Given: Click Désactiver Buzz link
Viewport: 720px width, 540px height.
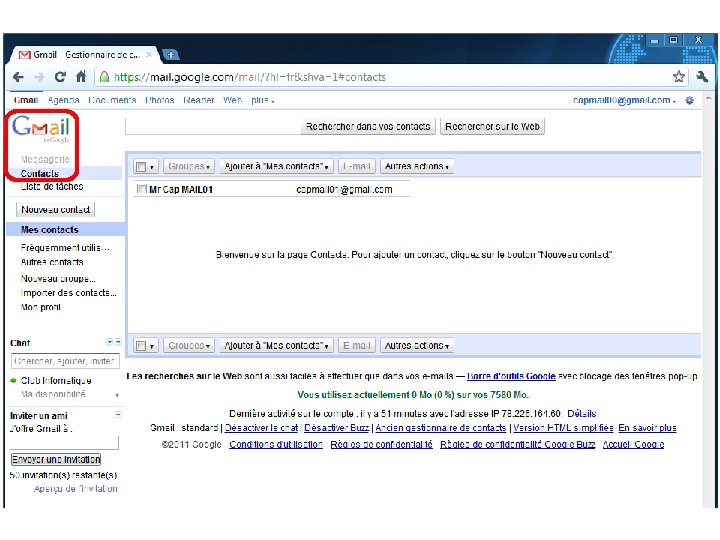Looking at the screenshot, I should click(337, 428).
